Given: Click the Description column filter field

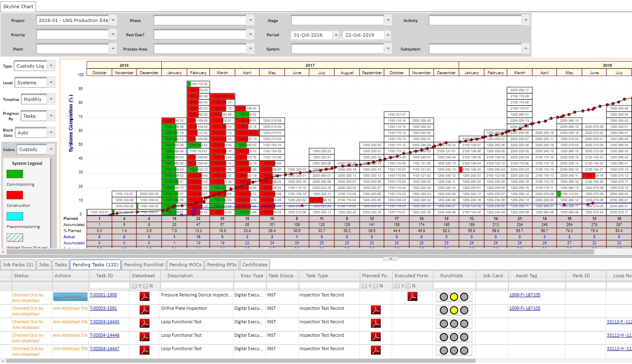Looking at the screenshot, I should click(197, 286).
